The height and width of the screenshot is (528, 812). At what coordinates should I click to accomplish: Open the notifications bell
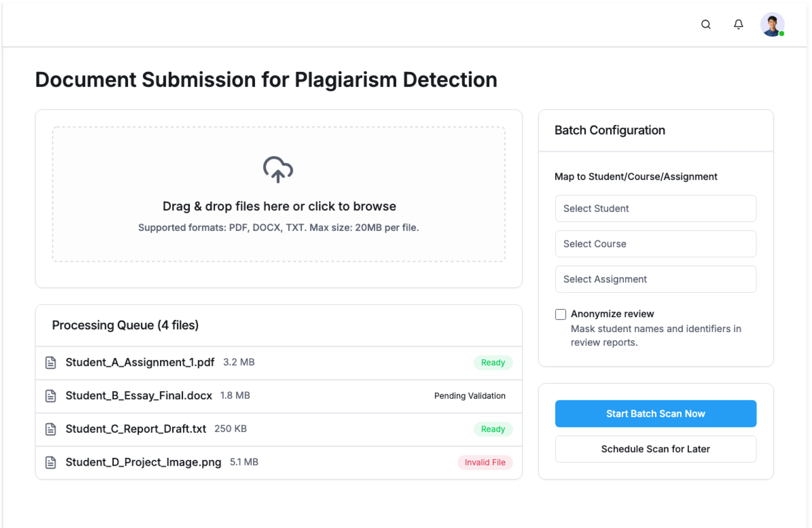738,25
